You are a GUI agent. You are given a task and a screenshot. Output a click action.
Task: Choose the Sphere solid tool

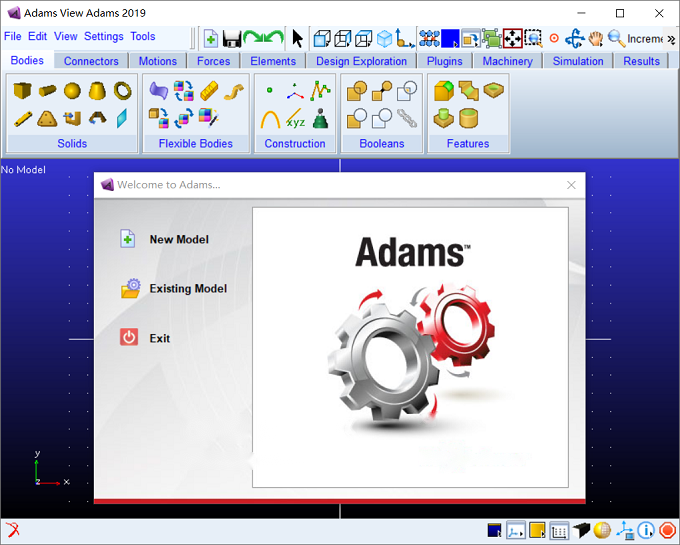[72, 91]
